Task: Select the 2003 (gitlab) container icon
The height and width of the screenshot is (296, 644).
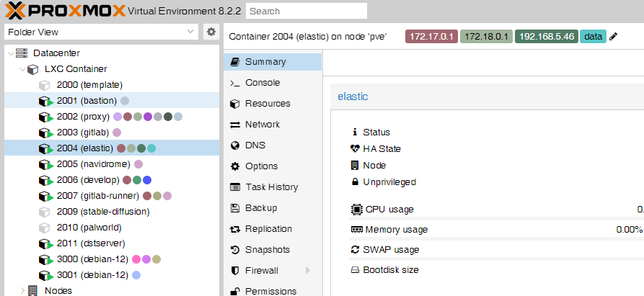Action: click(x=46, y=133)
